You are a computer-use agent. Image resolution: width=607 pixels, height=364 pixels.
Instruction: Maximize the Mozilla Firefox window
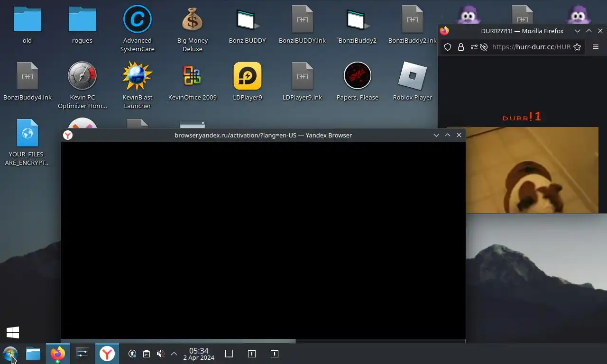pyautogui.click(x=589, y=31)
